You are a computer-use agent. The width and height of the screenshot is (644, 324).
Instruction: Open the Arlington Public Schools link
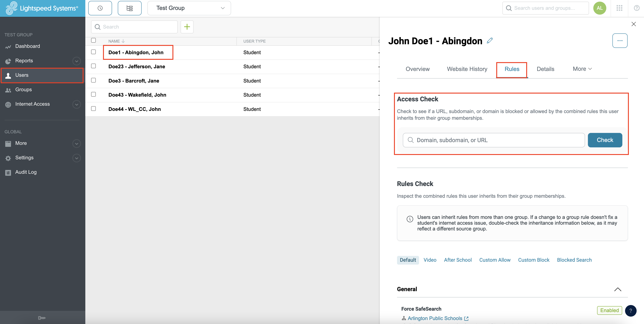point(435,318)
